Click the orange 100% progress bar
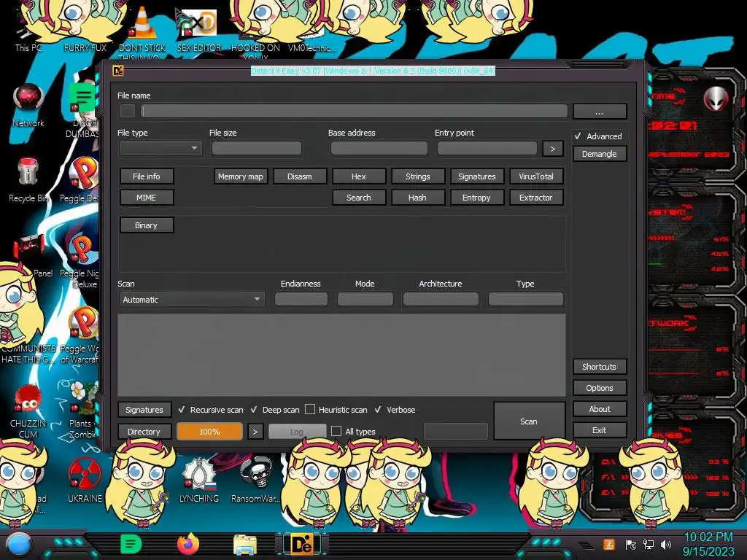Screen dimensions: 747x560 click(x=209, y=432)
